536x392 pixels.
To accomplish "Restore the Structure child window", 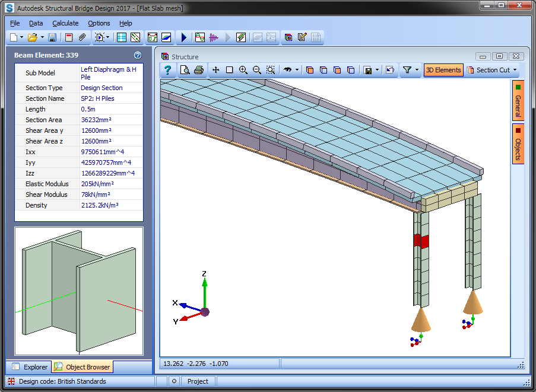I will pyautogui.click(x=499, y=56).
